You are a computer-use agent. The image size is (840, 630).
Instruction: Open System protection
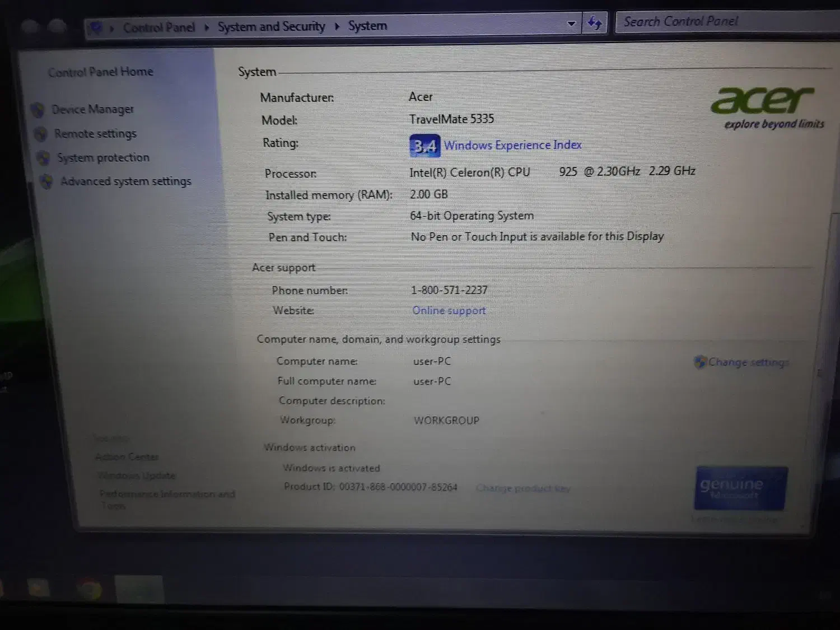click(x=104, y=158)
